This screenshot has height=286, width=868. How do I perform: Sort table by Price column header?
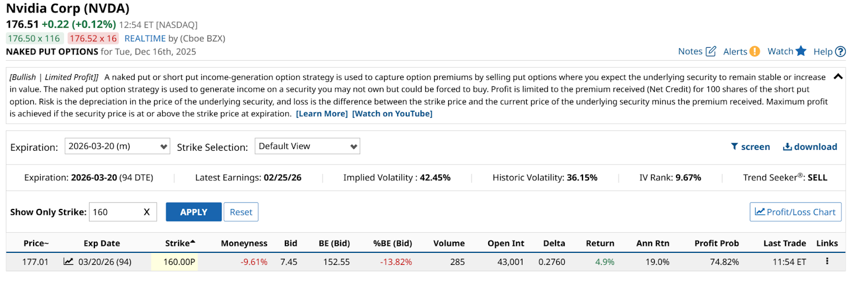[36, 243]
